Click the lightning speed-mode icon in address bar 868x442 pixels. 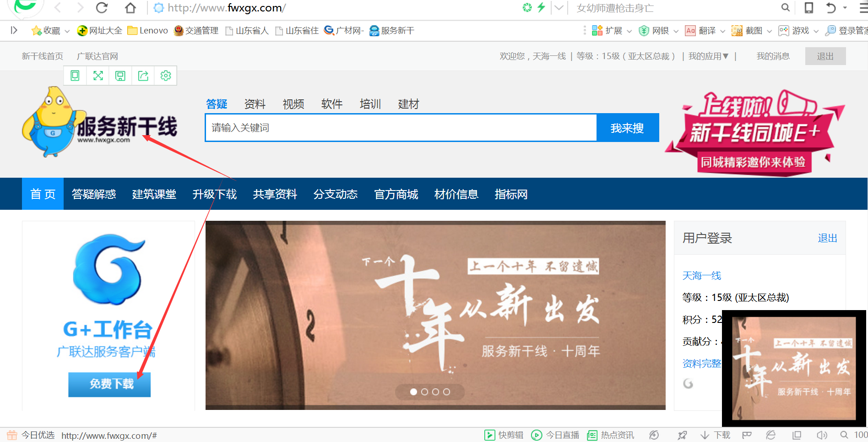pos(542,7)
